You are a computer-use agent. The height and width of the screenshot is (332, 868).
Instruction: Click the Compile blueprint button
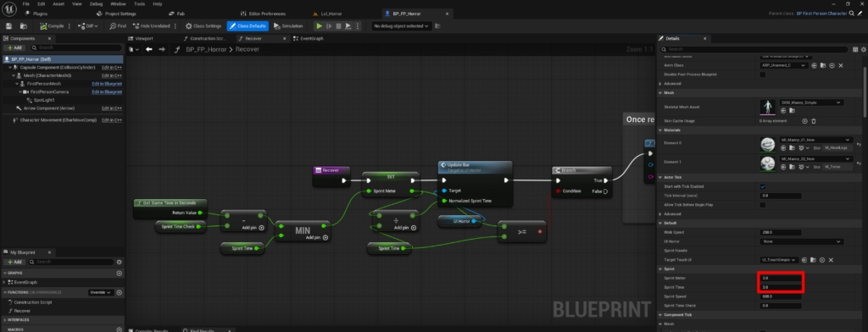52,26
